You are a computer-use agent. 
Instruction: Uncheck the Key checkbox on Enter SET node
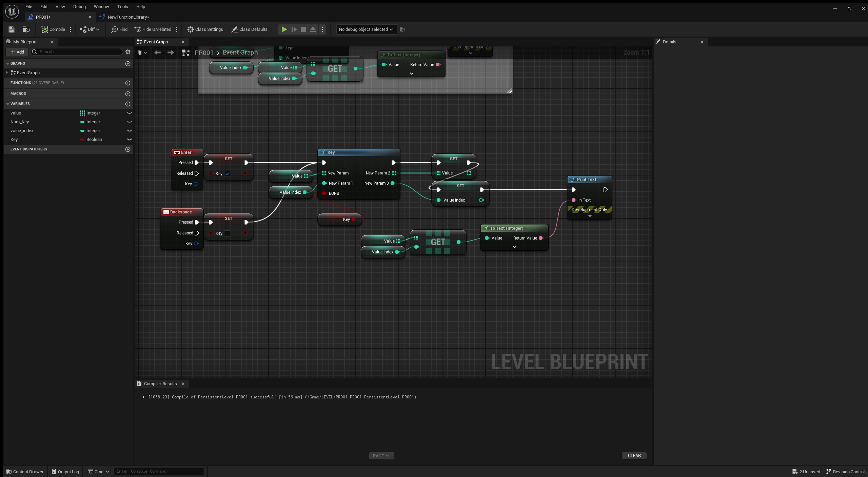point(227,174)
